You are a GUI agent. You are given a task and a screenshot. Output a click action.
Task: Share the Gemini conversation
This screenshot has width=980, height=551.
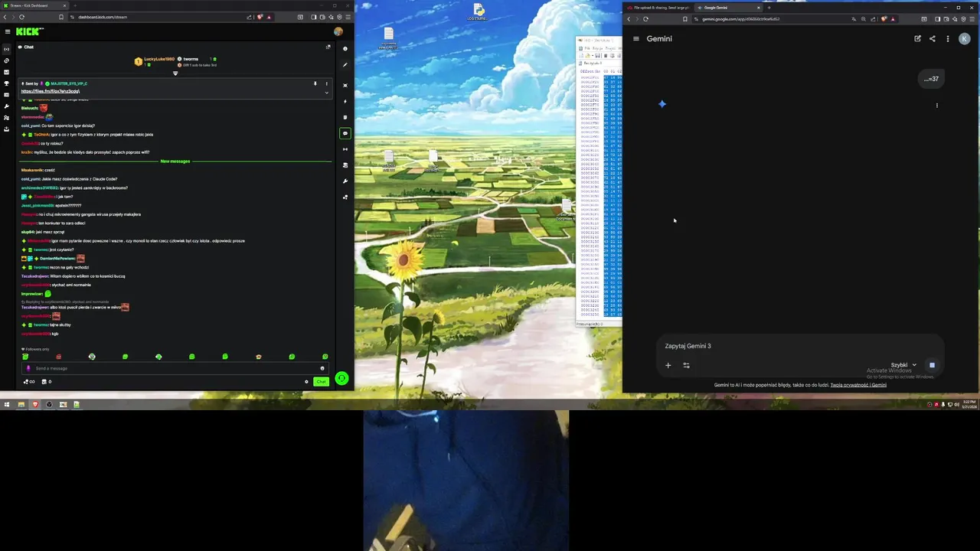[x=932, y=38]
